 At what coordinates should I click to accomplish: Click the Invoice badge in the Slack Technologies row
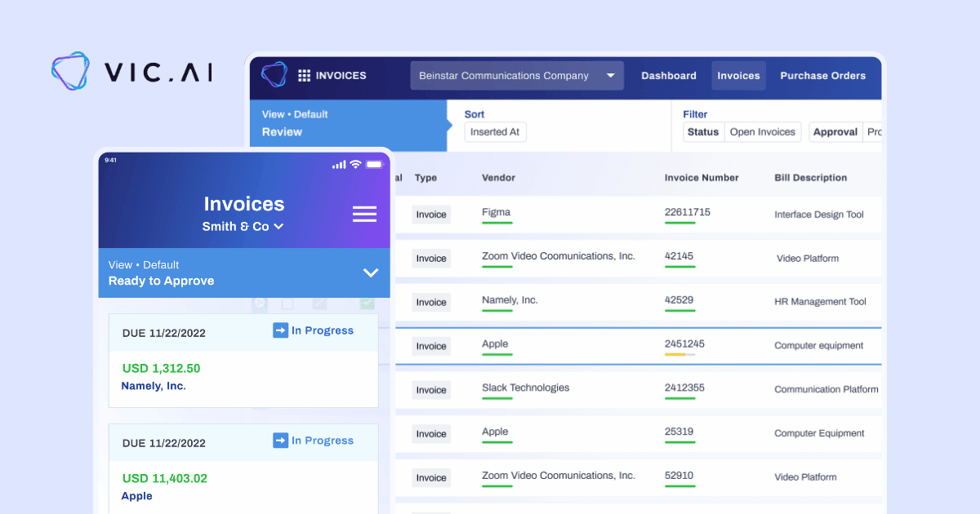(431, 390)
